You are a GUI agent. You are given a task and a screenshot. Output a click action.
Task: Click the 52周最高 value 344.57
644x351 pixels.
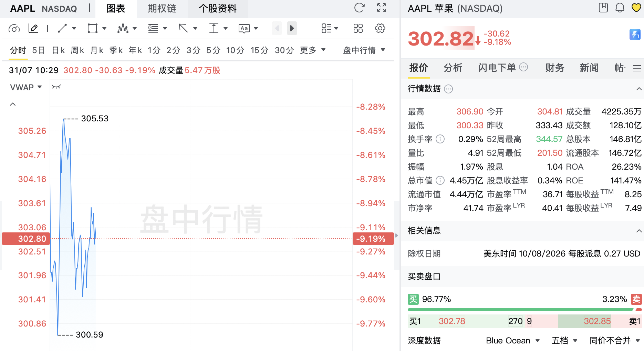549,139
